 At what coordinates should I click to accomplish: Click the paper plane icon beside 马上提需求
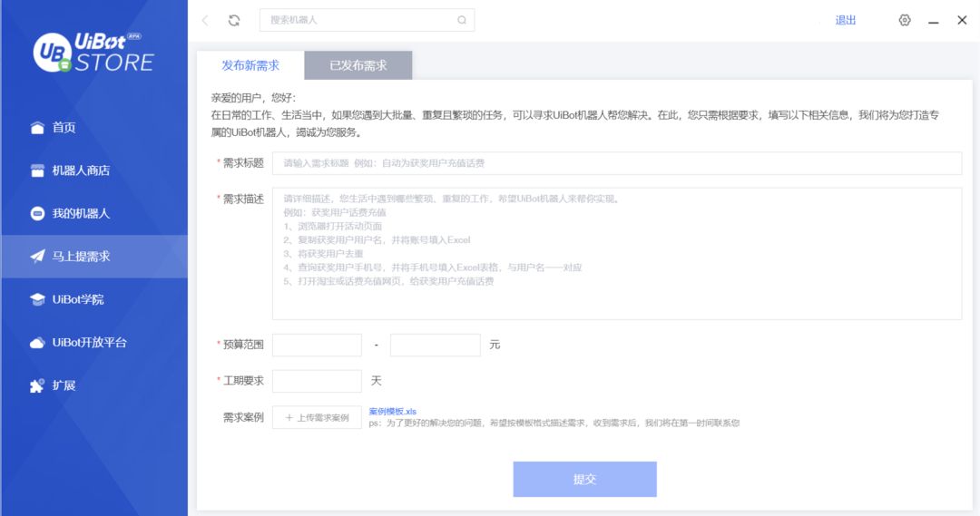[x=37, y=256]
